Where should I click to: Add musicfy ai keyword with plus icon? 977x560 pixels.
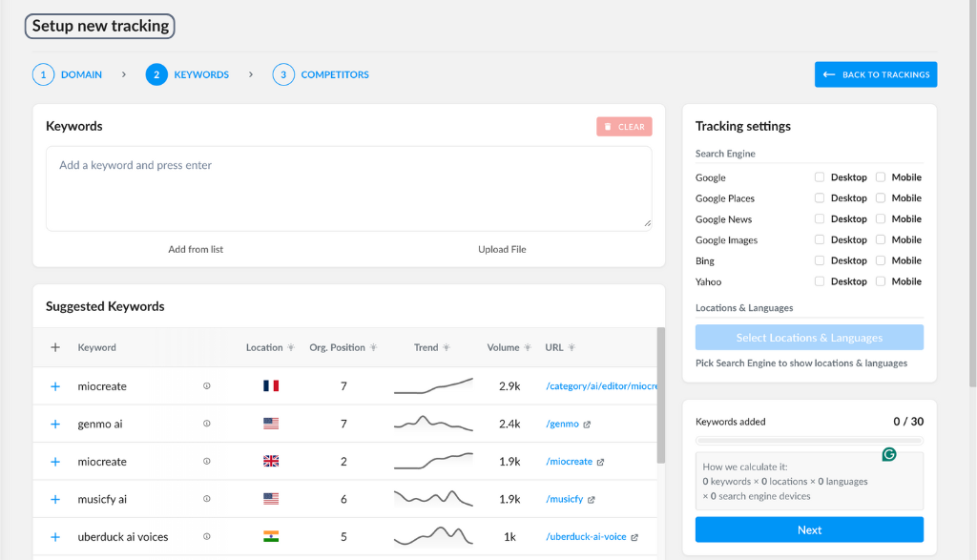[x=55, y=500]
